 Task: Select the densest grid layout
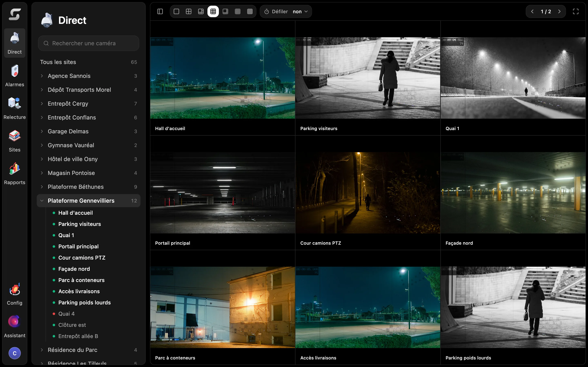coord(250,11)
